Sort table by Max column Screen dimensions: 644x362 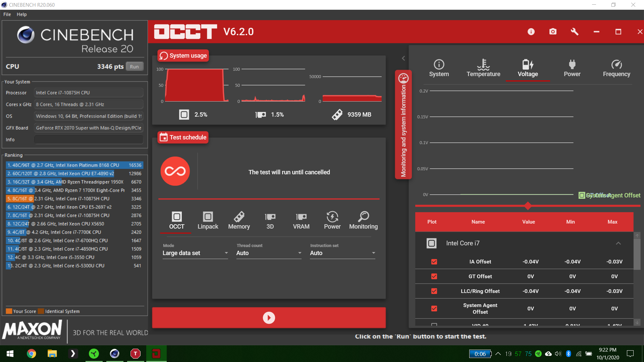coord(612,222)
